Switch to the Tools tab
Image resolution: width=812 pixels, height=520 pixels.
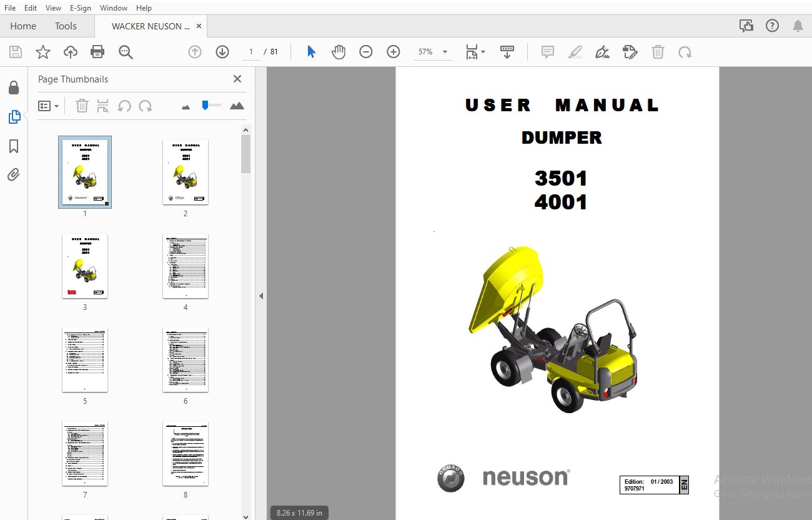(66, 26)
